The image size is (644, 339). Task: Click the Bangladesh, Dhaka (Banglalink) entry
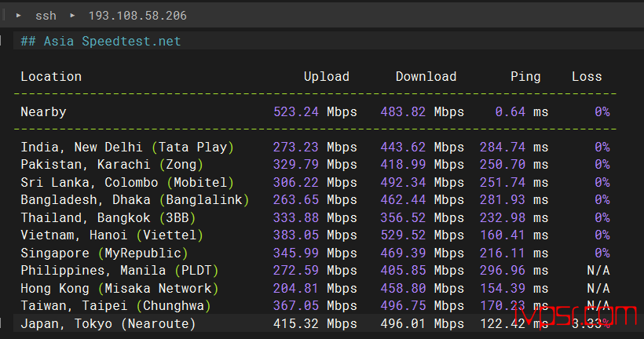(x=135, y=200)
